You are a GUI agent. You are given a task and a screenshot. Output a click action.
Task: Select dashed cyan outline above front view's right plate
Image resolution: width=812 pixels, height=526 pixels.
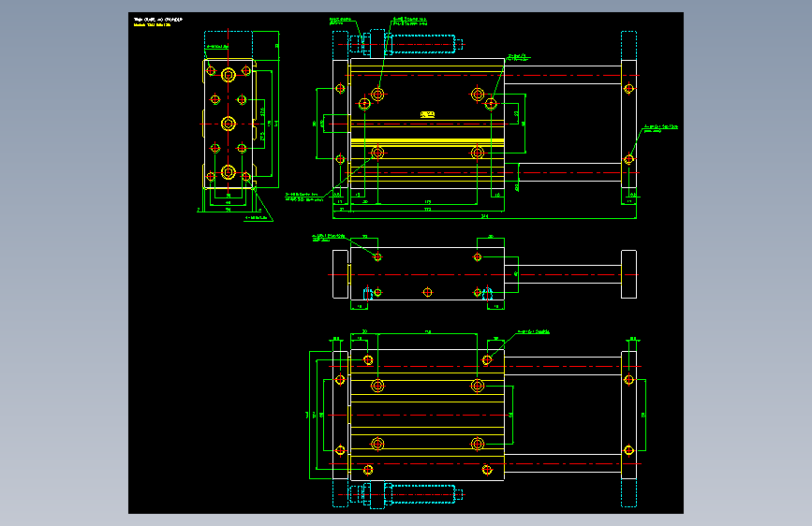(x=628, y=46)
